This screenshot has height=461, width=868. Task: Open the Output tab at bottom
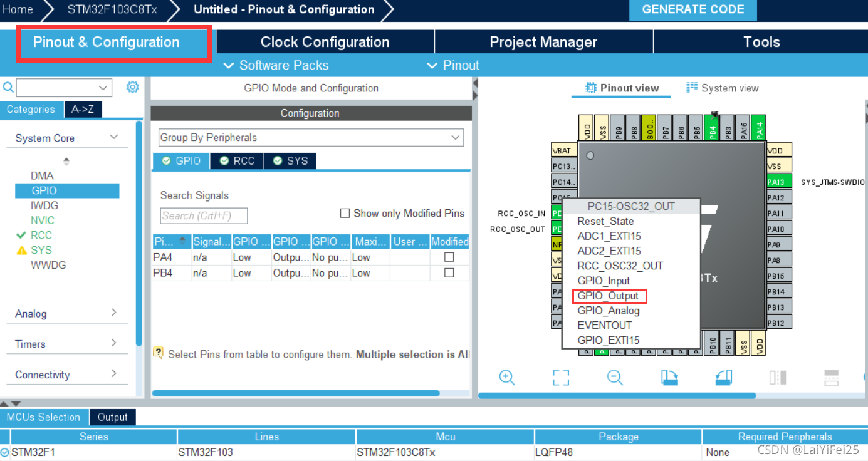click(112, 417)
